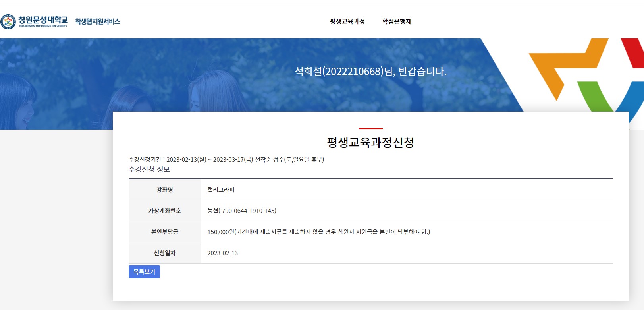Open 창원문성대학교 home link text
Screen dimensions: 644x310
43,21
